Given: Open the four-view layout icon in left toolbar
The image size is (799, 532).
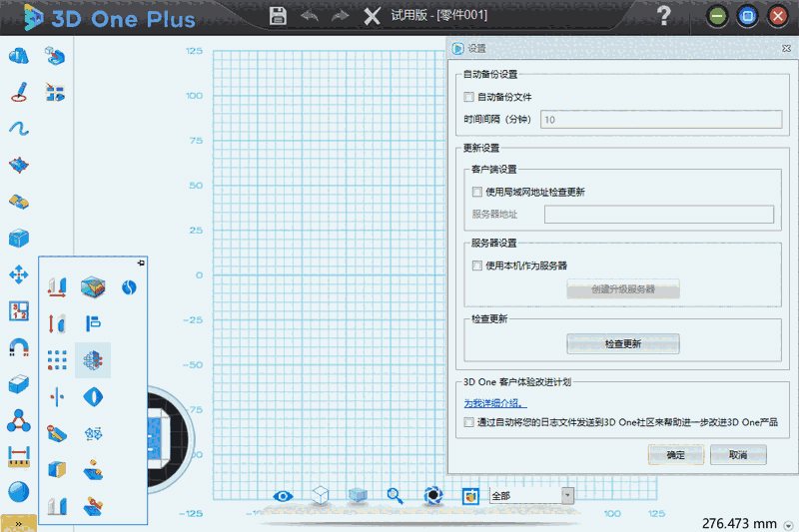Looking at the screenshot, I should click(x=55, y=92).
